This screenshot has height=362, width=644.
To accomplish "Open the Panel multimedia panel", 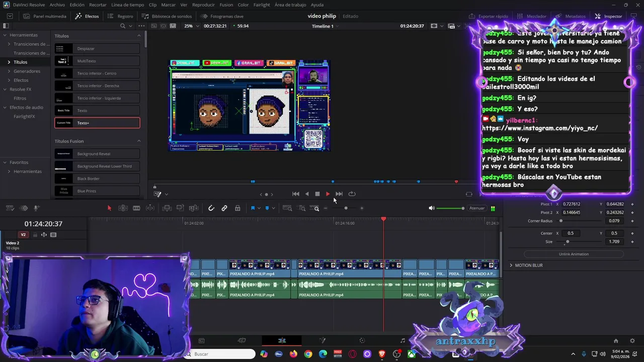I will coord(44,16).
